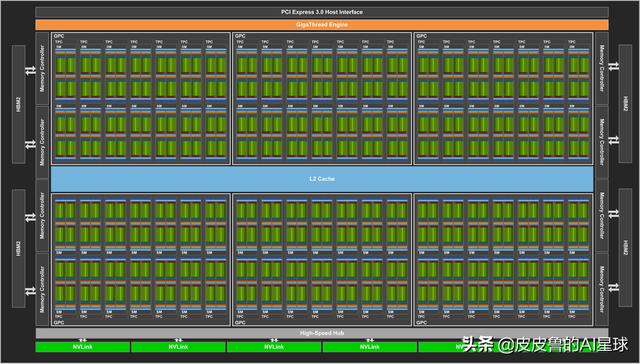
Task: Select the lower-right HBM2 memory block
Action: coord(625,248)
